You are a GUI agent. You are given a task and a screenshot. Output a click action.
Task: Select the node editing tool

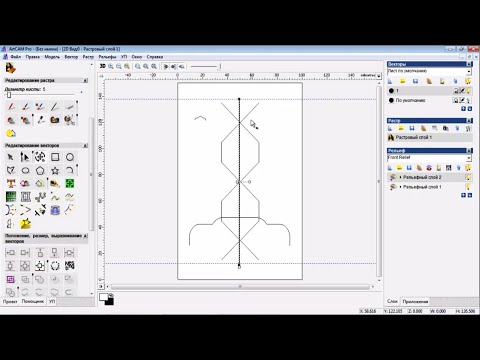(25, 157)
